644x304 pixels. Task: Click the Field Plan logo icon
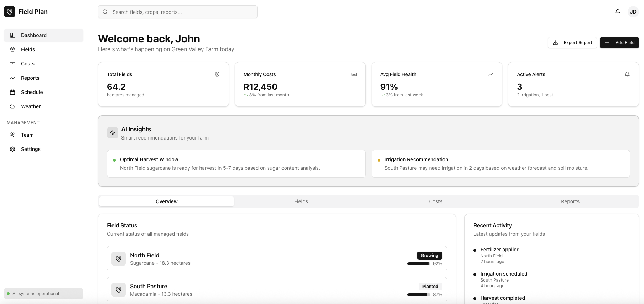point(10,12)
